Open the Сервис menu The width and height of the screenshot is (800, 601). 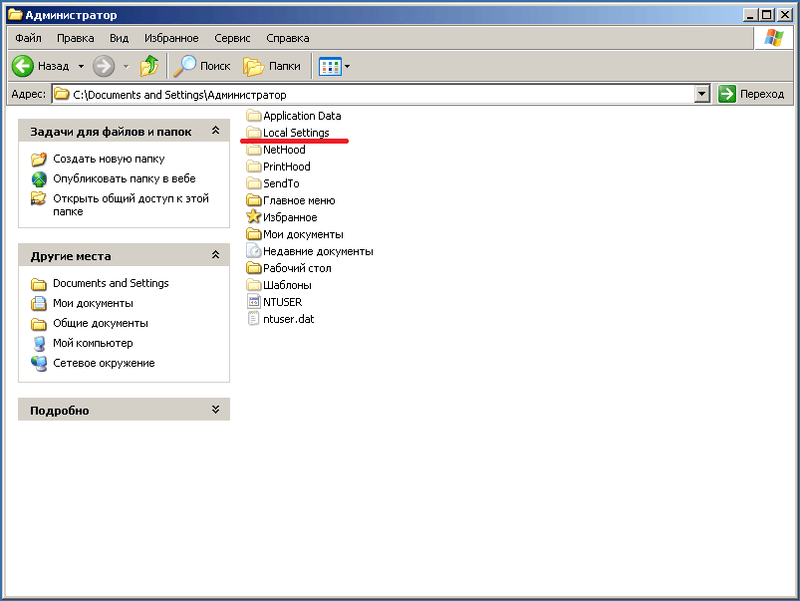click(x=231, y=38)
